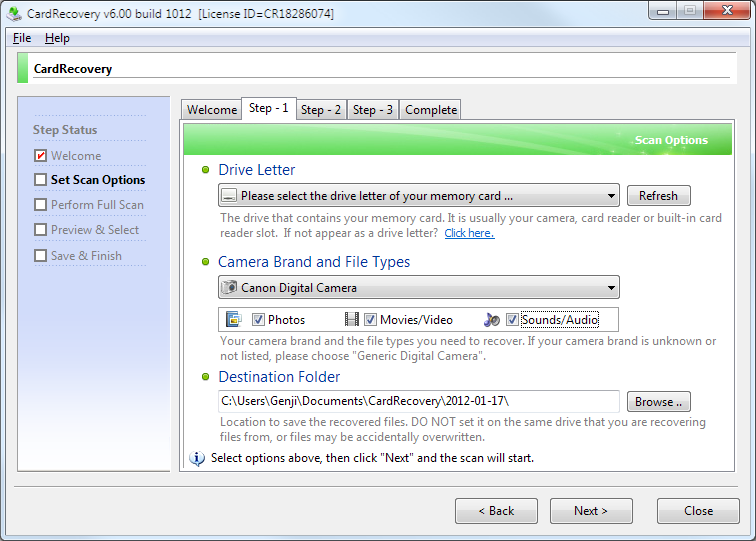The image size is (756, 541).
Task: Click the 'Scan Options' banner text
Action: point(671,140)
